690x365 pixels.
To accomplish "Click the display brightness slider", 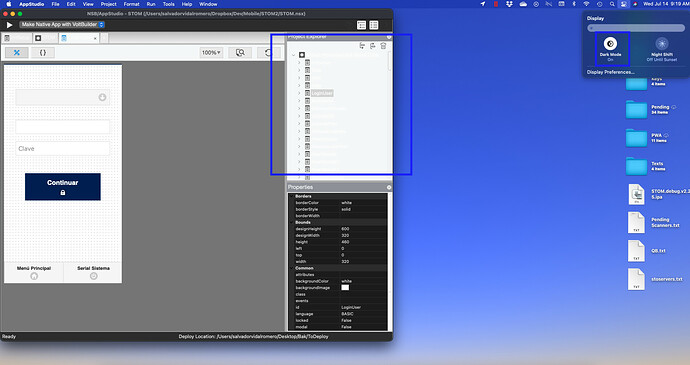I will click(636, 28).
